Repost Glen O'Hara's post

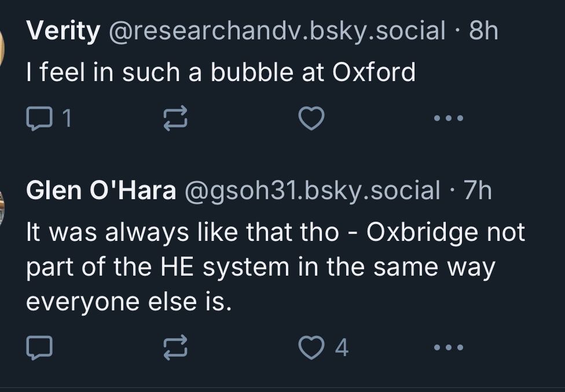[x=175, y=347]
